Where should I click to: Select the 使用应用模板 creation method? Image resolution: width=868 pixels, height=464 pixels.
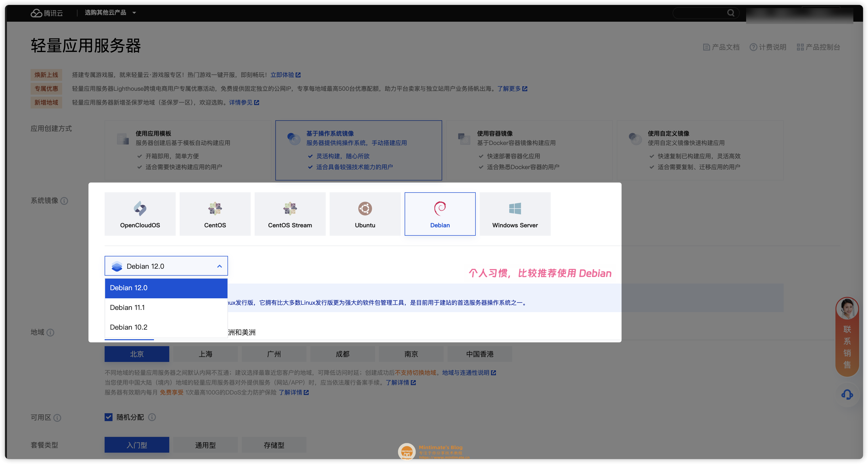pyautogui.click(x=188, y=150)
